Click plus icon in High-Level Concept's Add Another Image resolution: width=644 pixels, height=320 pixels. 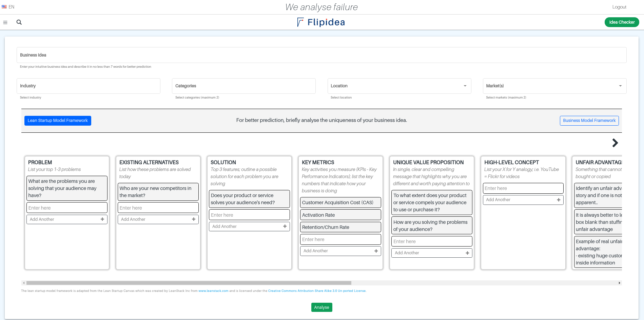click(559, 200)
